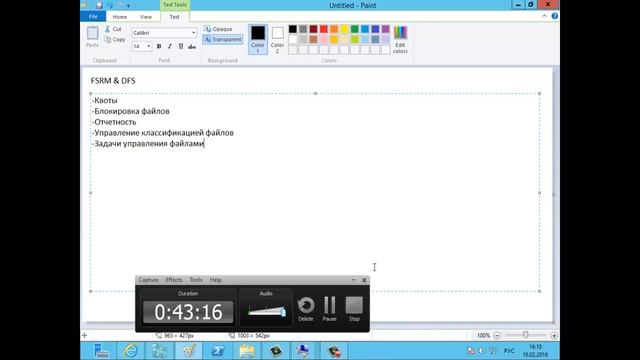Click the Save icon in quick access toolbar
640x360 pixels.
[x=99, y=5]
